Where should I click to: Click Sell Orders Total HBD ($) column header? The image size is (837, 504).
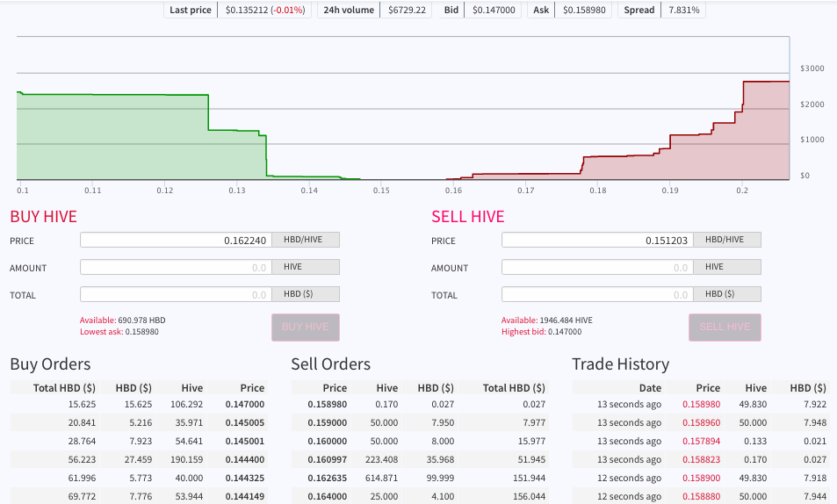[x=514, y=388]
